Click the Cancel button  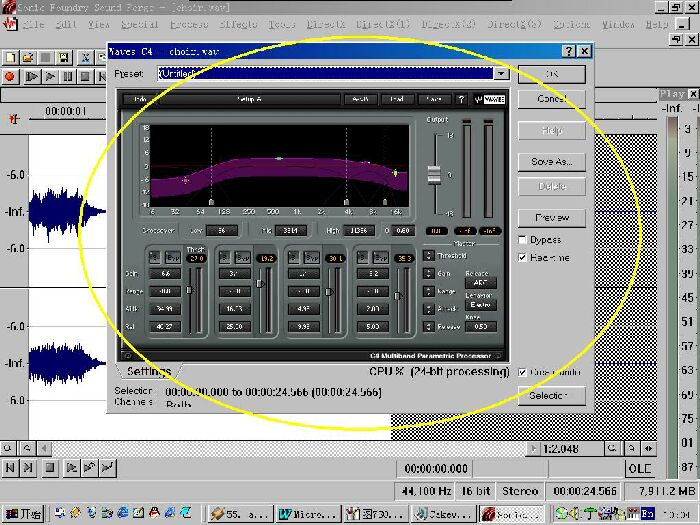(x=552, y=99)
